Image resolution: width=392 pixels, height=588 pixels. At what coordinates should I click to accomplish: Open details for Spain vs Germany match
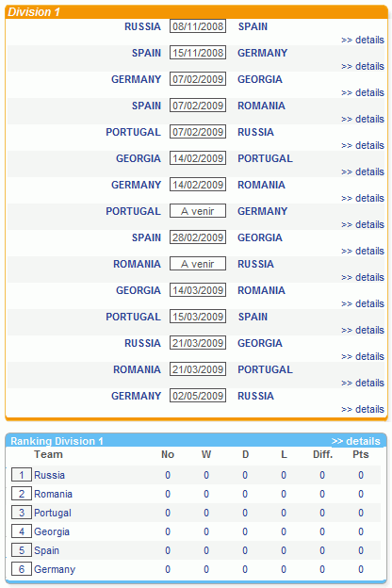(x=363, y=66)
